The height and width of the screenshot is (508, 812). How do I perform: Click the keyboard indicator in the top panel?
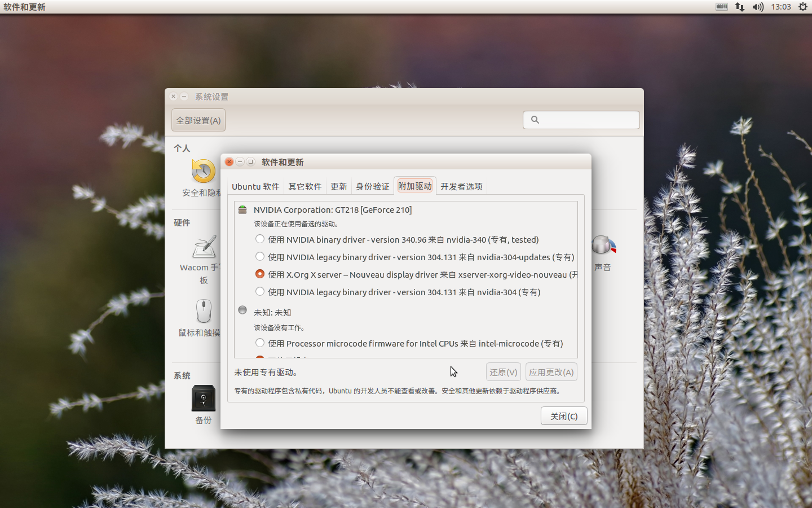click(x=721, y=7)
